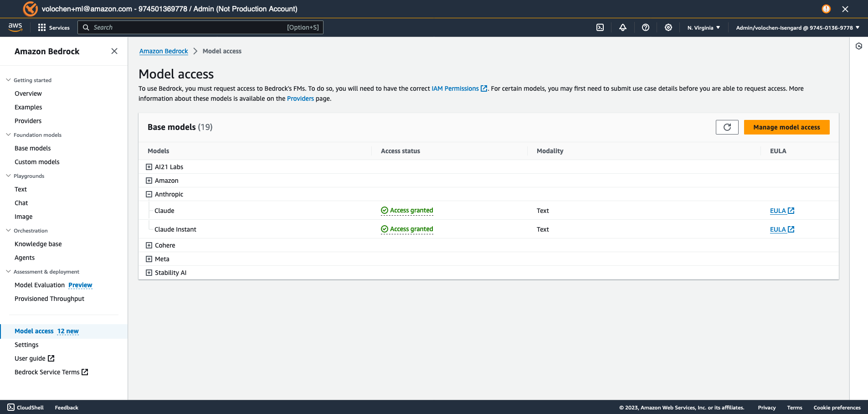Open the Chat playground
The image size is (868, 414).
[x=21, y=203]
